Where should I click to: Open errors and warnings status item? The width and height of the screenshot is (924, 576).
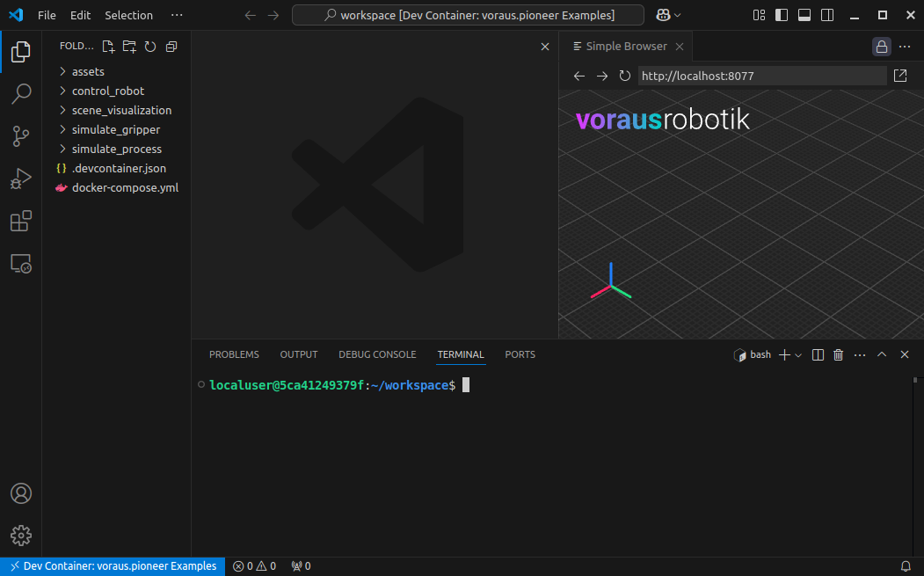click(x=255, y=566)
